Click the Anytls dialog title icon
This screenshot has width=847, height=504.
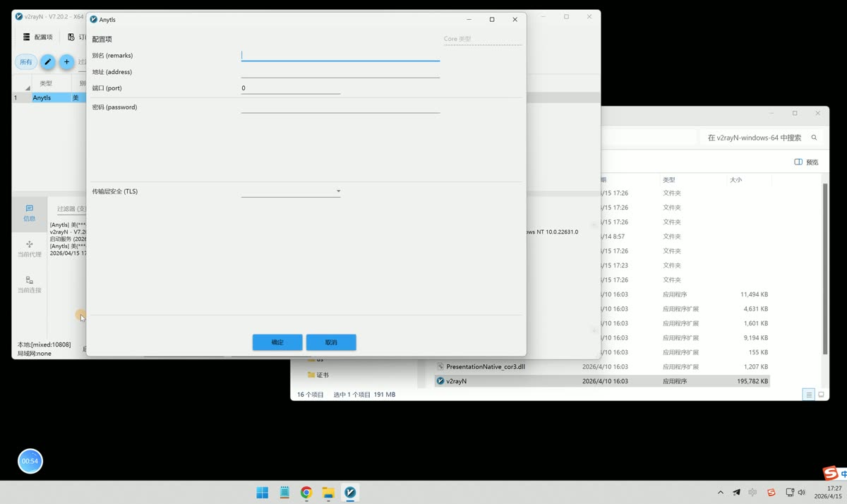click(x=94, y=20)
